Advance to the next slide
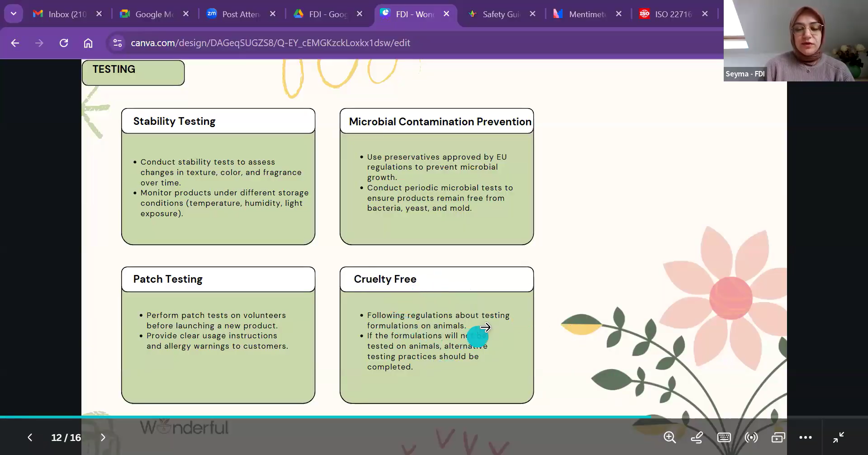The image size is (868, 455). [x=103, y=437]
